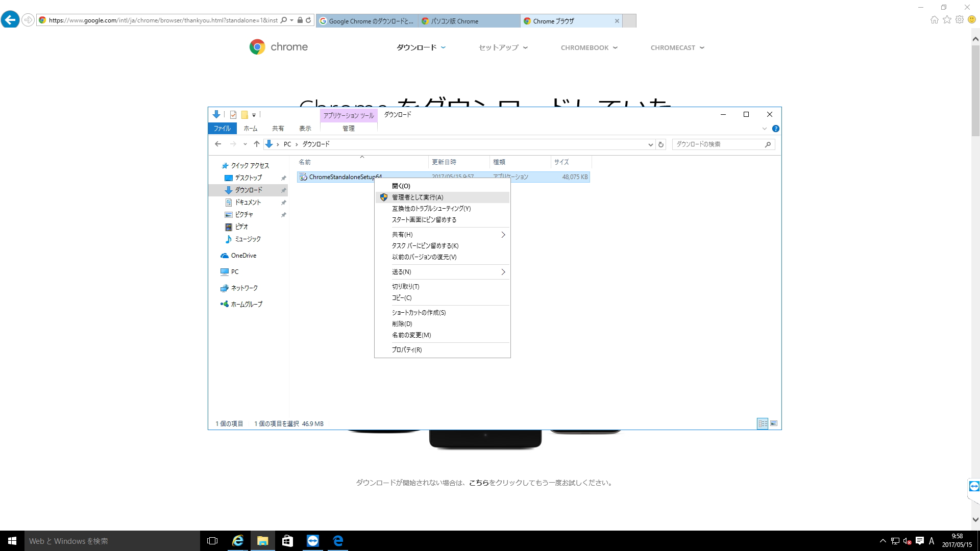
Task: Open the 共有(H) submenu
Action: pyautogui.click(x=443, y=235)
